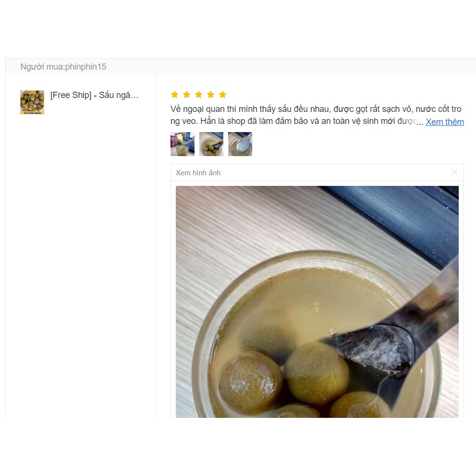
Task: Click the truncation ellipsis before Xem thêm
Action: 420,122
